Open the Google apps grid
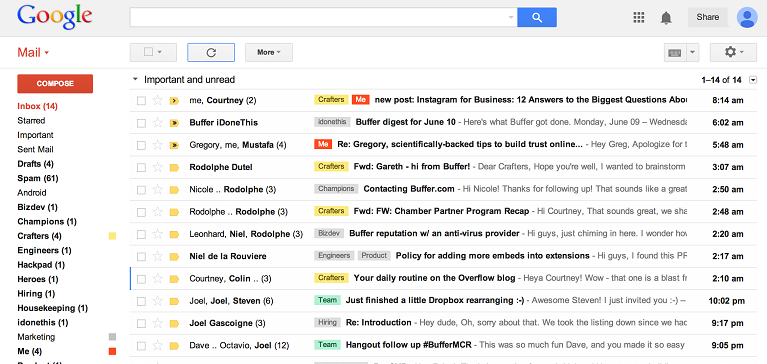This screenshot has height=364, width=767. (x=638, y=17)
